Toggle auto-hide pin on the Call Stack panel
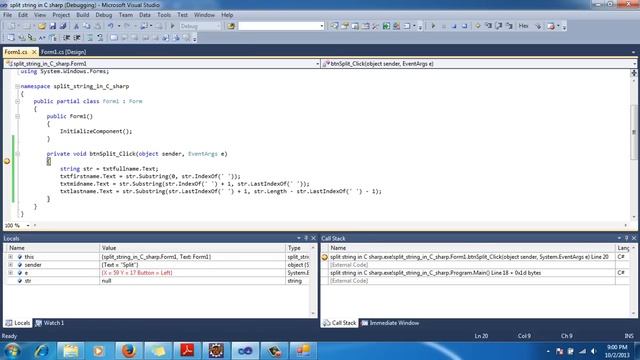640x360 pixels. [x=627, y=238]
